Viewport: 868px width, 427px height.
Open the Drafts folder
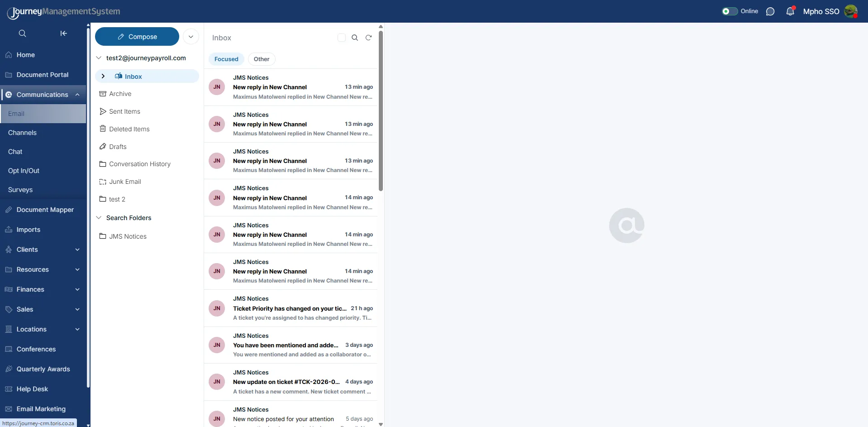pos(113,147)
